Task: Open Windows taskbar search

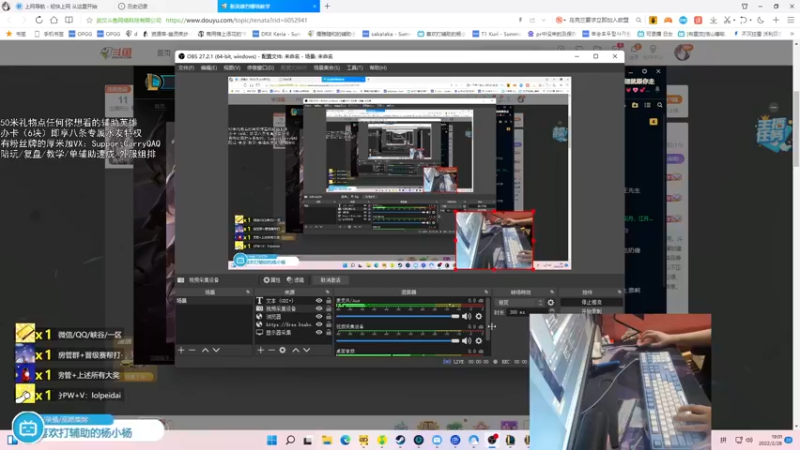Action: [290, 440]
